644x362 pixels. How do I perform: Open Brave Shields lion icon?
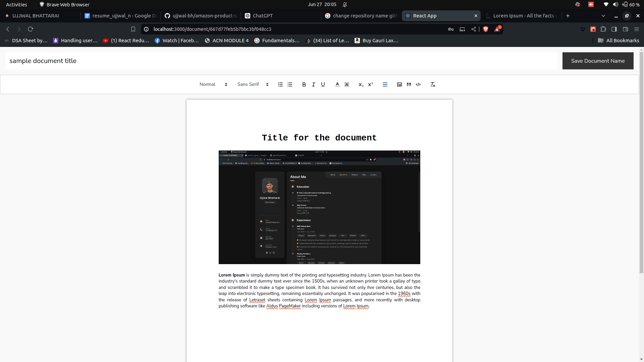[486, 29]
